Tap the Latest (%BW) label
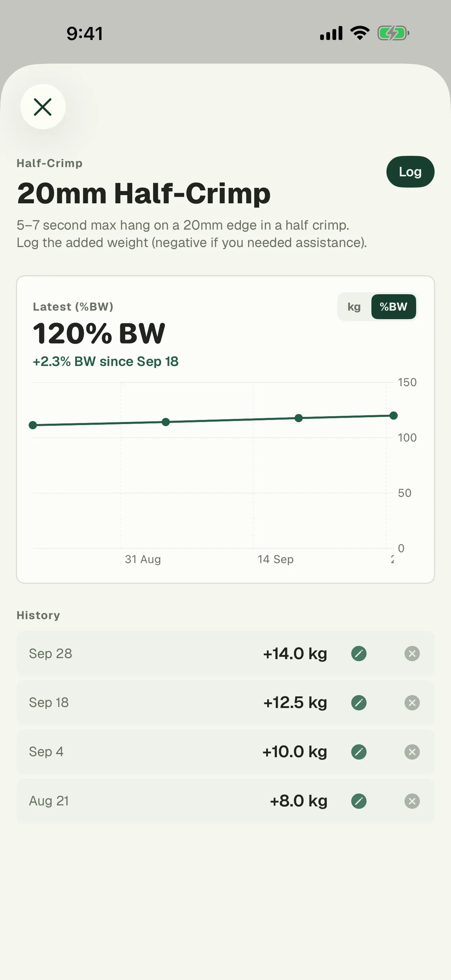 pyautogui.click(x=73, y=307)
